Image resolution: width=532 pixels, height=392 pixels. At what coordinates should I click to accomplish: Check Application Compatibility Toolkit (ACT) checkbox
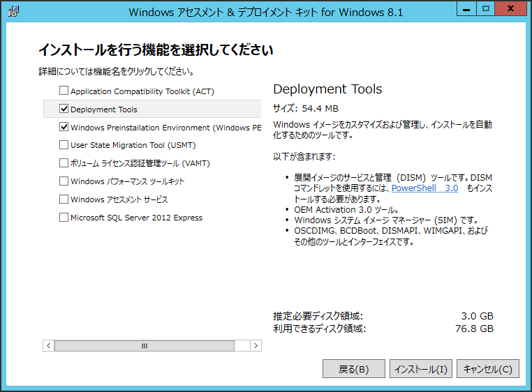click(x=64, y=91)
